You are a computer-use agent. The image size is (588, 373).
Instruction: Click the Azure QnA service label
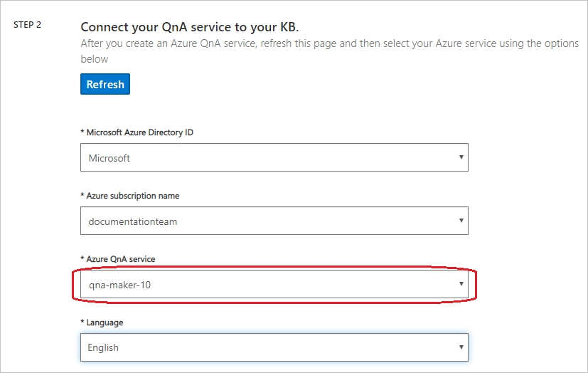click(118, 259)
